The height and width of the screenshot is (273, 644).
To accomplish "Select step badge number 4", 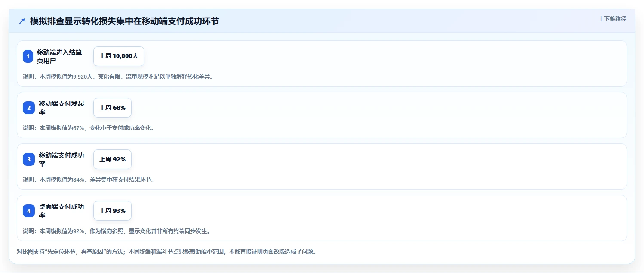I will pyautogui.click(x=29, y=211).
